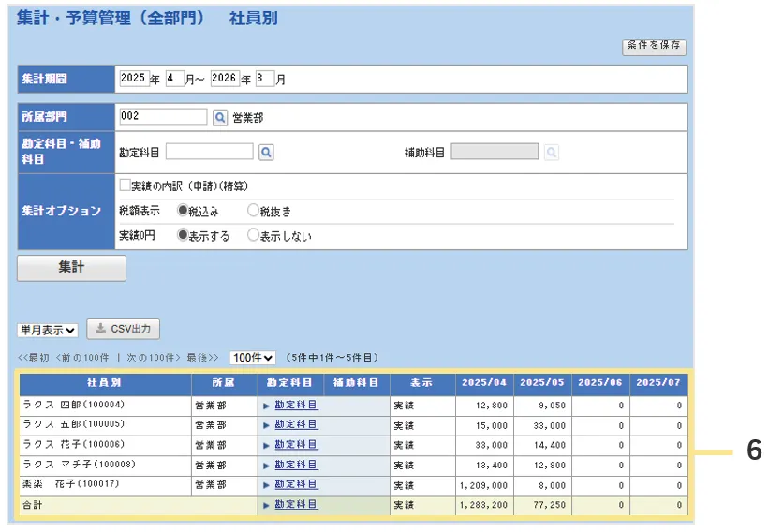The height and width of the screenshot is (532, 768).
Task: Click the disabled search icon beside 補助科目
Action: click(x=552, y=152)
